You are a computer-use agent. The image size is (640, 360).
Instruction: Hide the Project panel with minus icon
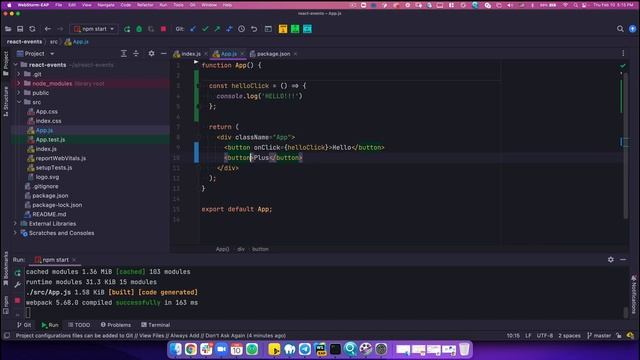164,53
